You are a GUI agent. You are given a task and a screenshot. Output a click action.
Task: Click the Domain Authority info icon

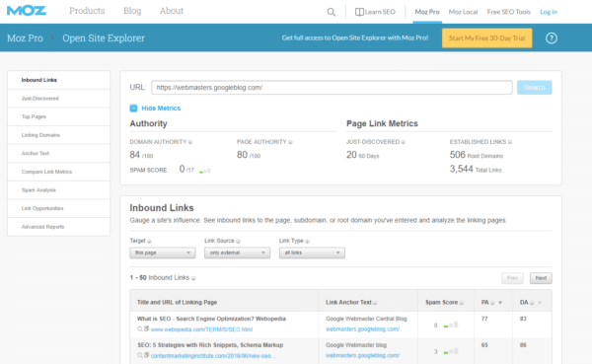pos(190,142)
